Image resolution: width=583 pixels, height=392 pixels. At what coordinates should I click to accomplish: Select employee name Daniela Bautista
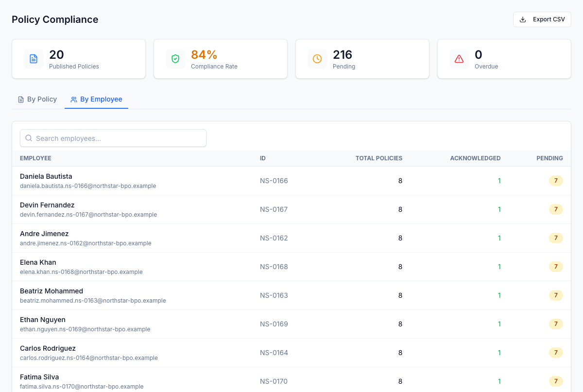point(46,176)
